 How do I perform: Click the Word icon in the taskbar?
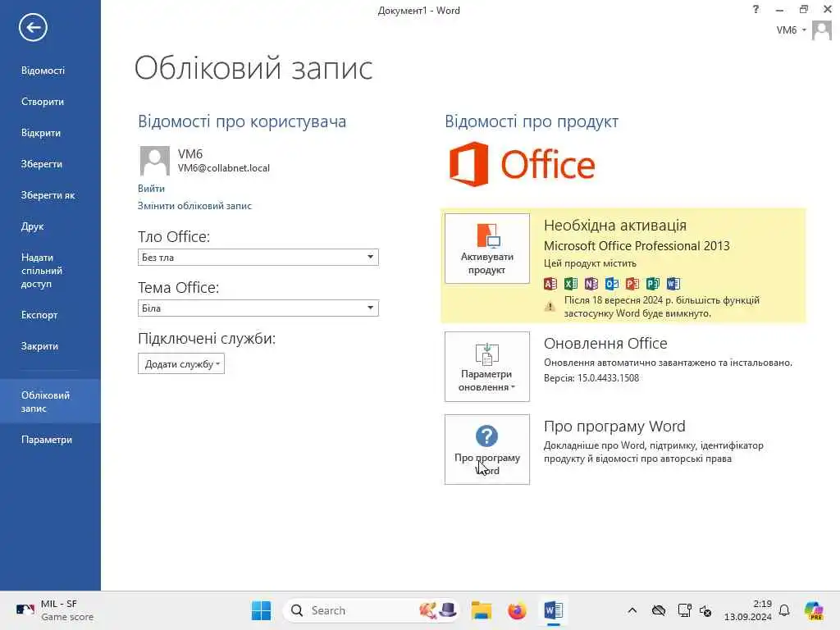pyautogui.click(x=553, y=610)
